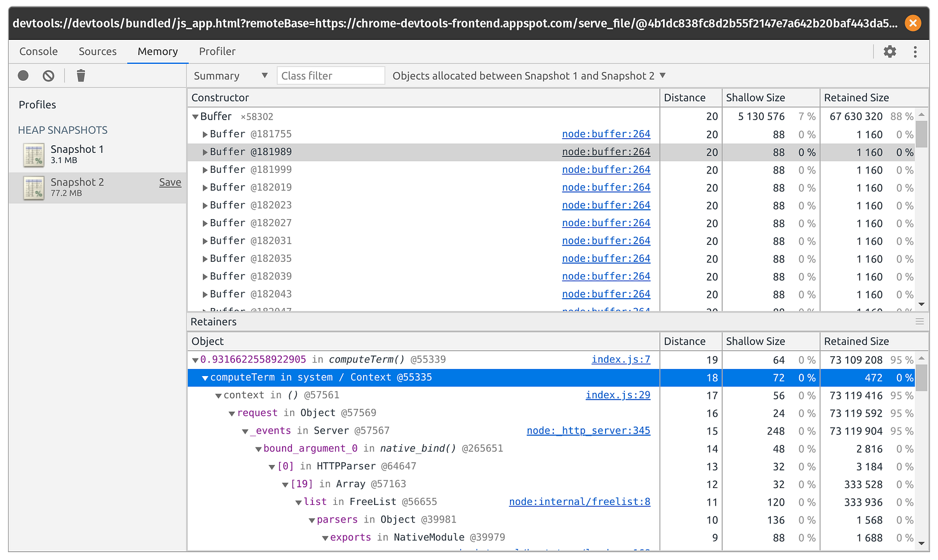Focus the Class filter input
938x560 pixels.
pyautogui.click(x=331, y=76)
